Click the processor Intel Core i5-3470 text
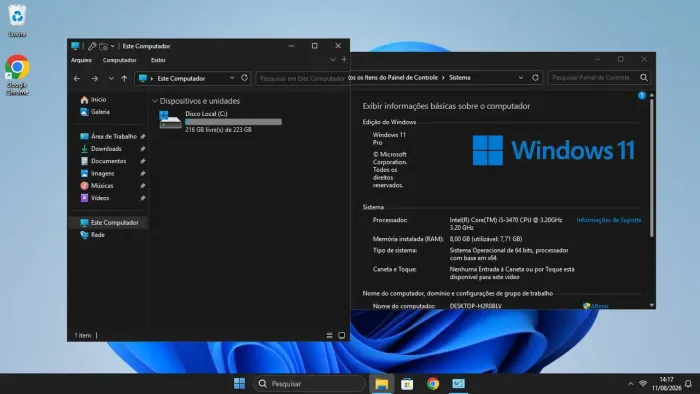Image resolution: width=700 pixels, height=394 pixels. [x=506, y=224]
